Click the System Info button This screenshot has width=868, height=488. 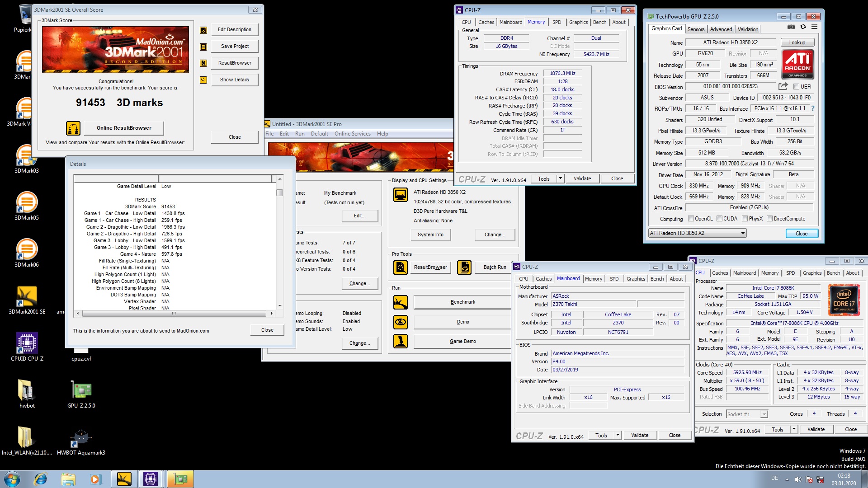coord(430,235)
